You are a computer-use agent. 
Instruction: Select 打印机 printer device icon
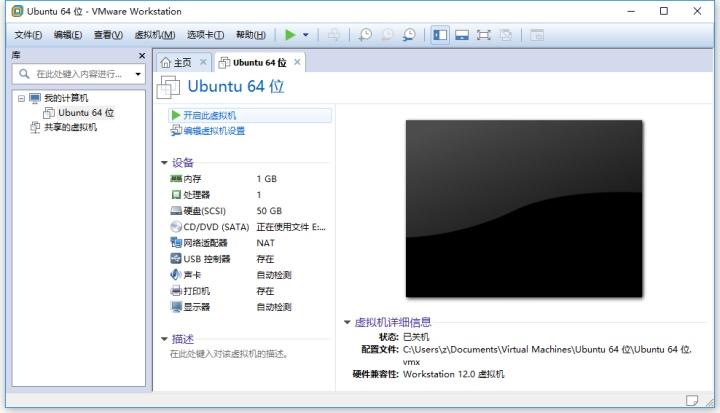(176, 291)
